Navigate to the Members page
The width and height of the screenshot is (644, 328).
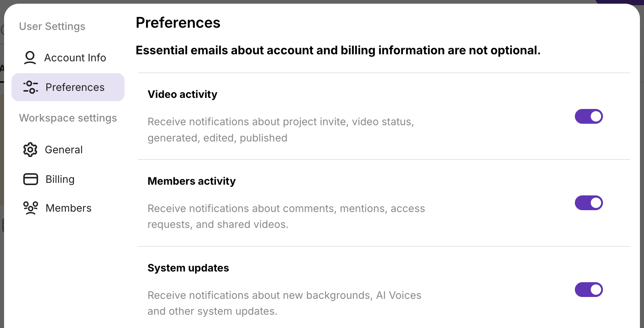pyautogui.click(x=68, y=208)
